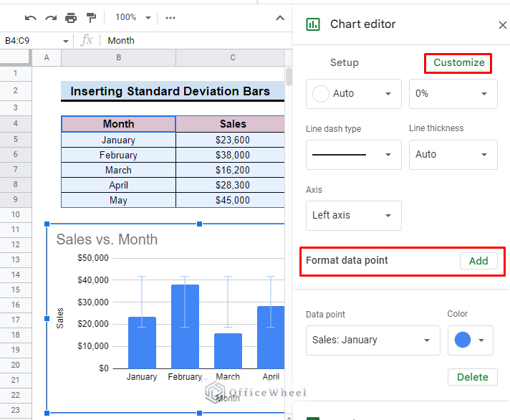Delete the Sales: January data point
The image size is (510, 420).
[x=472, y=377]
